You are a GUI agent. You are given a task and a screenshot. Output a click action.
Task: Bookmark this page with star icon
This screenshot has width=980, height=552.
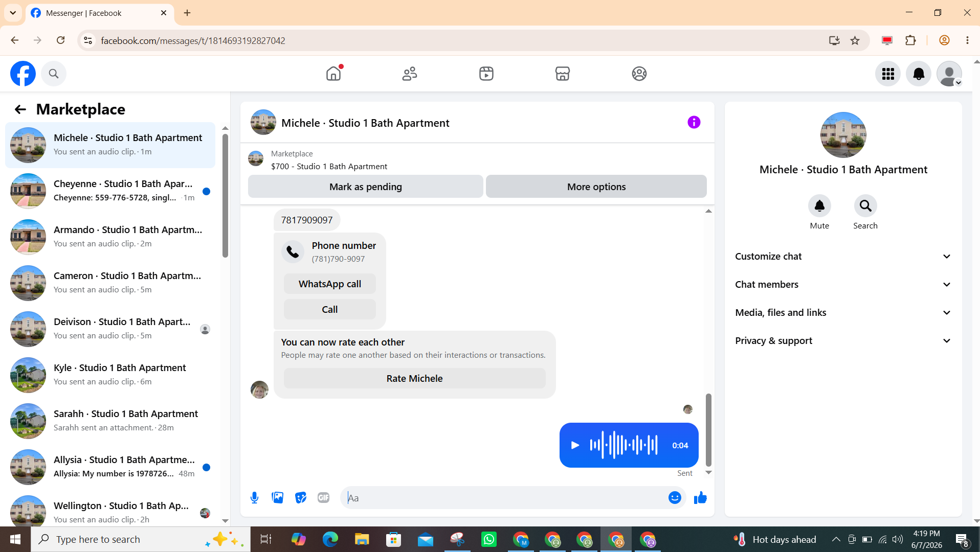[x=855, y=40]
